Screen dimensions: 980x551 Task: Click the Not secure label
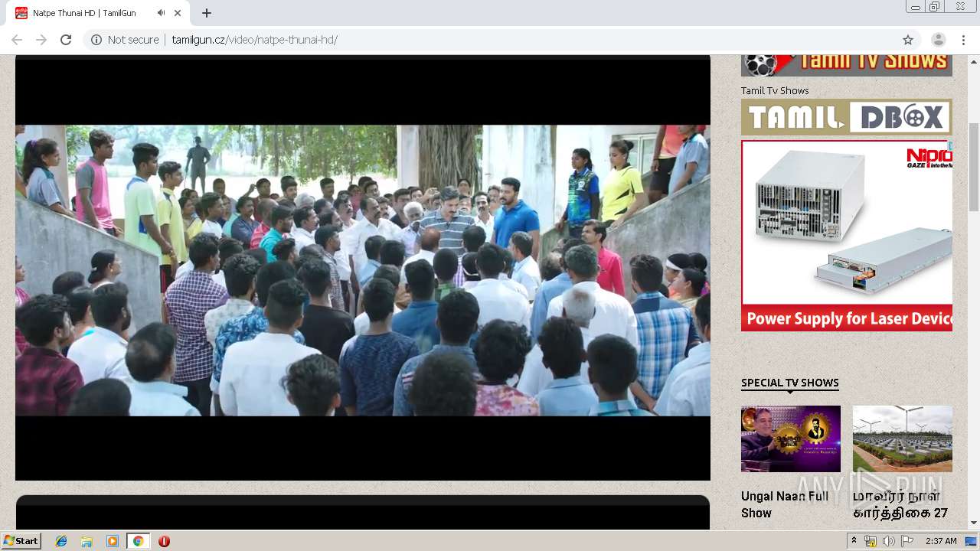pyautogui.click(x=133, y=40)
